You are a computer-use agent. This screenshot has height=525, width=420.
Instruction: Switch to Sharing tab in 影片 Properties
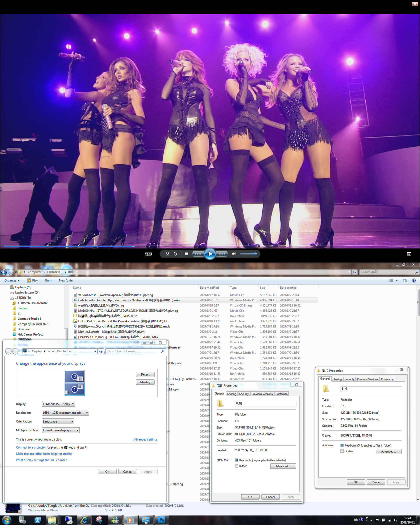pyautogui.click(x=337, y=379)
